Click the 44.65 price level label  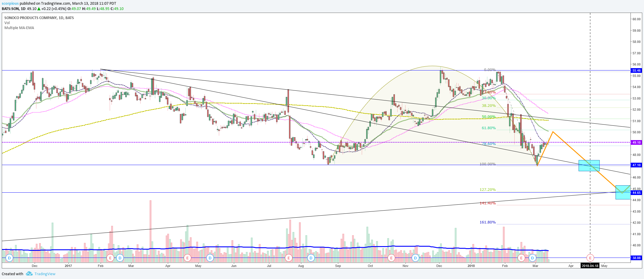(x=636, y=193)
